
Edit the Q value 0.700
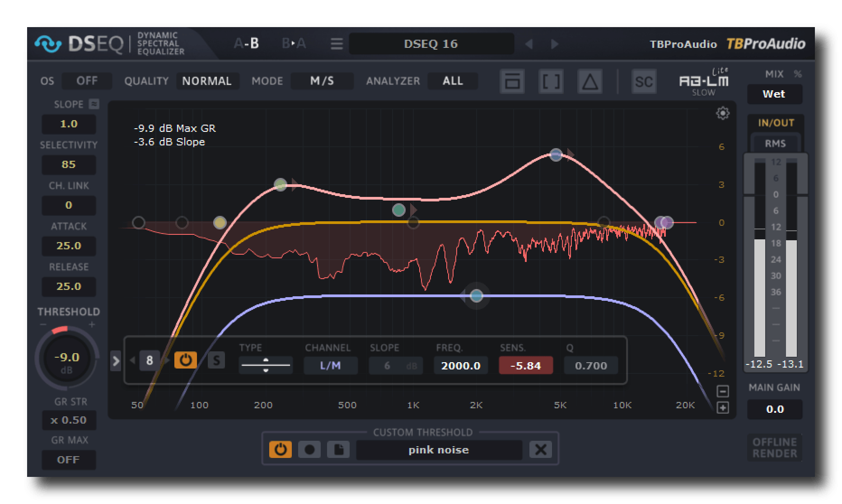(591, 365)
